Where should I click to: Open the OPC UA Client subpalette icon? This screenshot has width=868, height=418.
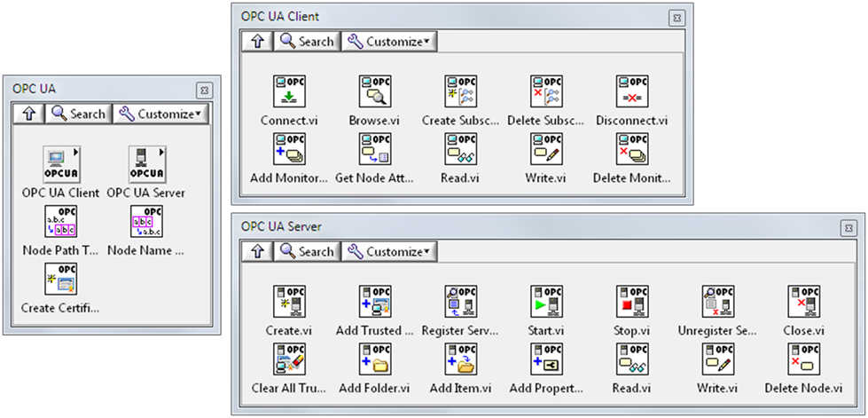pos(62,164)
